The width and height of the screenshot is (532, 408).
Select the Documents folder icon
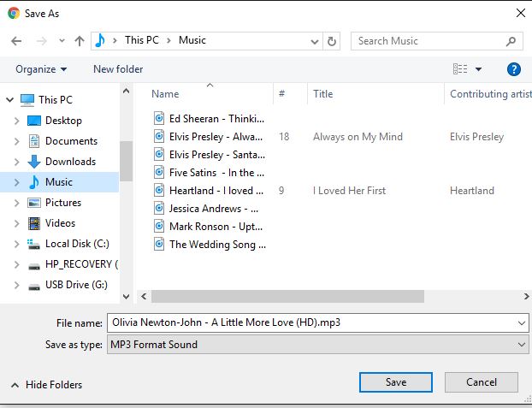pos(34,141)
